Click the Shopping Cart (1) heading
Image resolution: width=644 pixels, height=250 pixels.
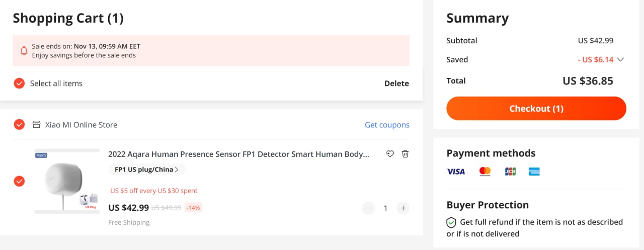coord(68,18)
